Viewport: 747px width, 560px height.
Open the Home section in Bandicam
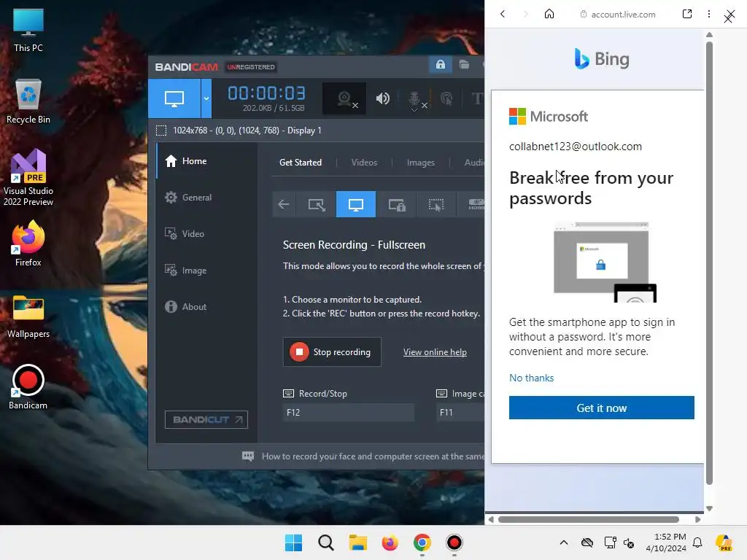(206, 161)
